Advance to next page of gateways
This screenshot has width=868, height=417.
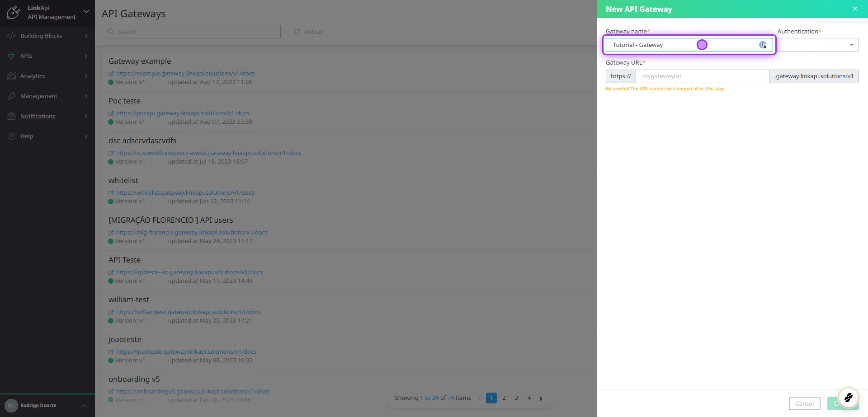[x=541, y=398]
